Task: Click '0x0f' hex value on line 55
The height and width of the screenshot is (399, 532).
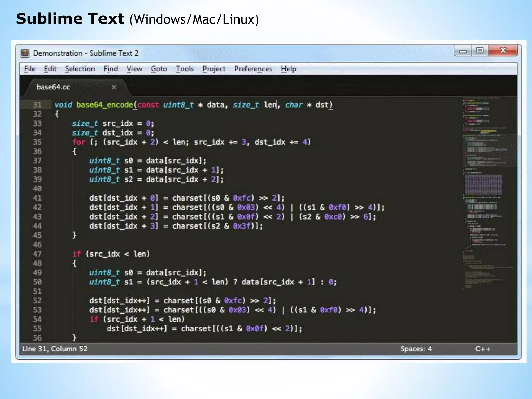Action: click(255, 328)
